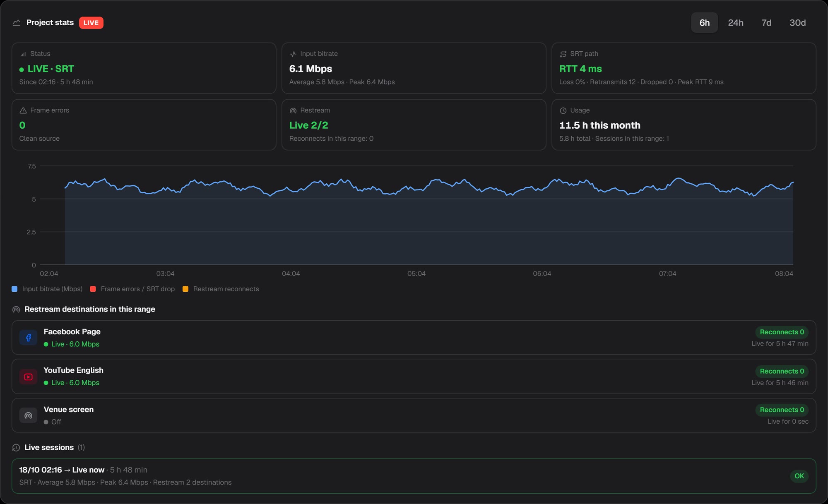Click the Restream broadcast icon in card

click(293, 110)
